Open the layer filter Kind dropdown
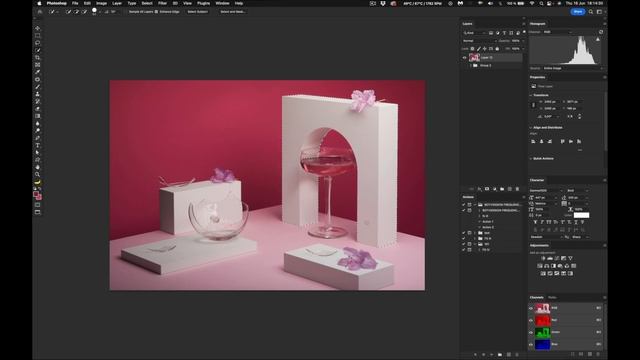This screenshot has width=640, height=360. (x=475, y=33)
